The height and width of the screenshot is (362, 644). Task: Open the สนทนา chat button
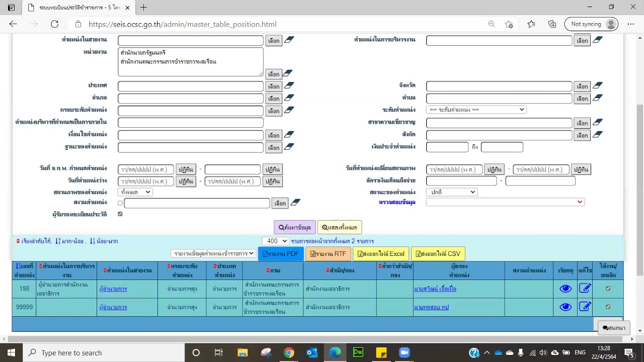pos(613,328)
